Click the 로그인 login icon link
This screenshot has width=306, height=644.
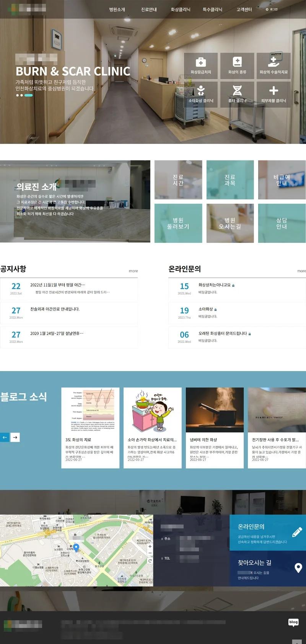tap(272, 9)
